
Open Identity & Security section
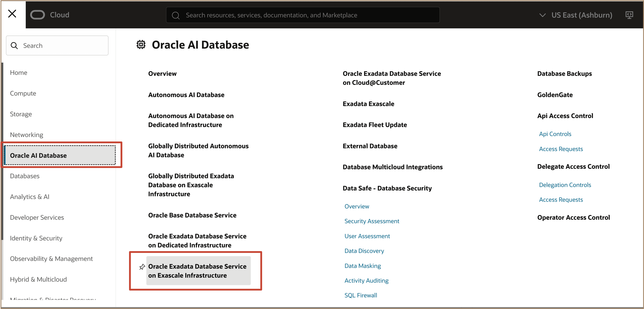click(36, 238)
